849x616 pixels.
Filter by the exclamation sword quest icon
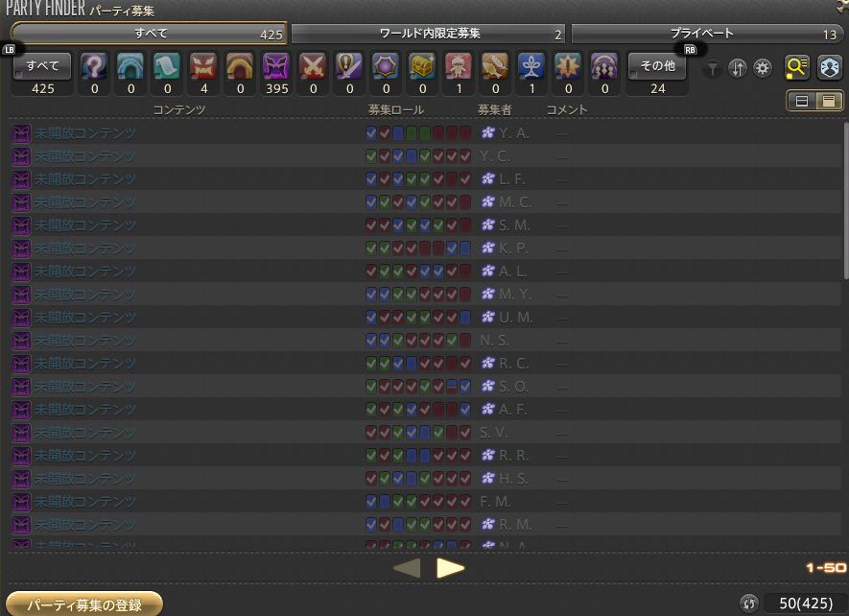point(349,66)
